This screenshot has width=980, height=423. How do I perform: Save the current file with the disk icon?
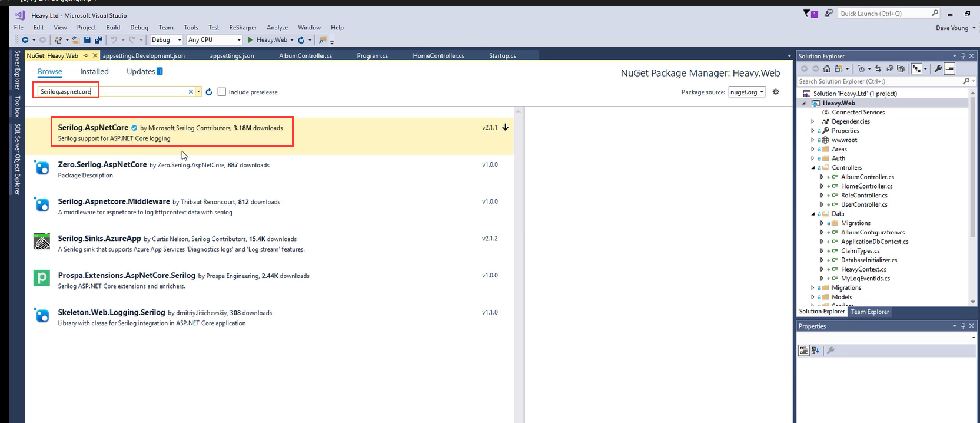pos(87,40)
